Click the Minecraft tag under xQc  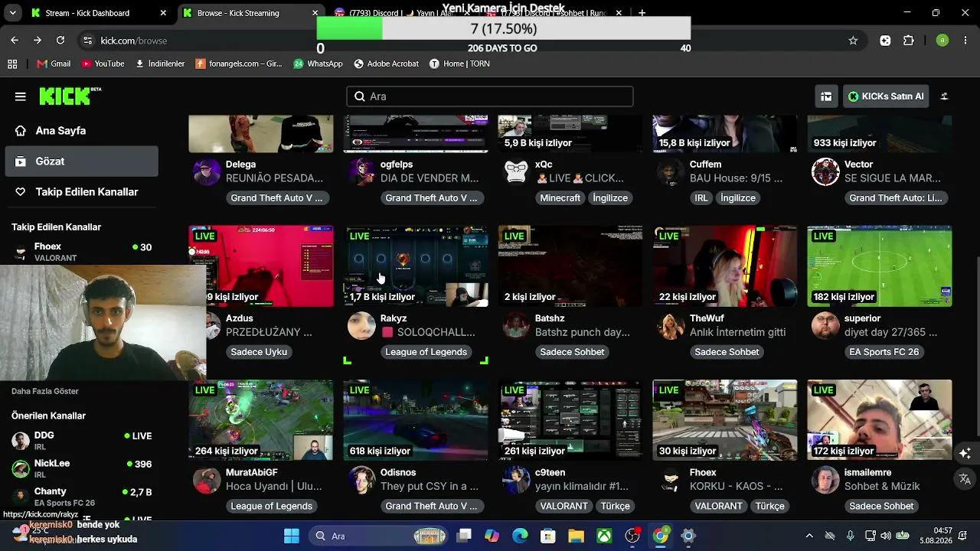560,198
